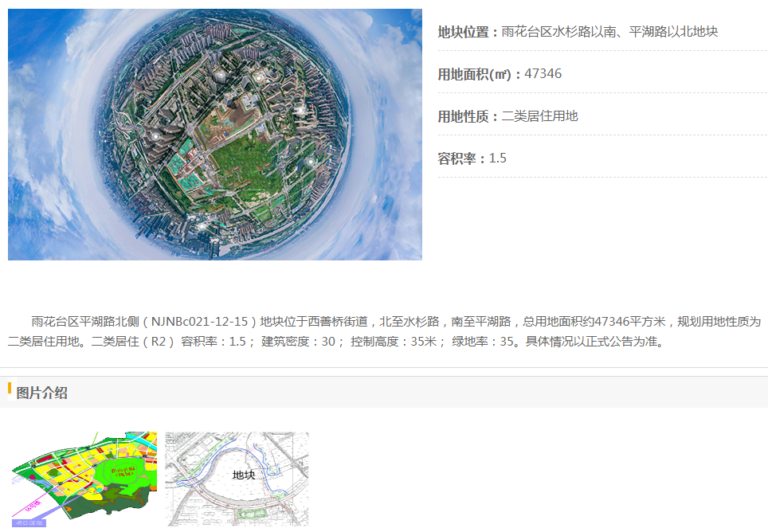Open the 地块 survey map thumbnail
Screen dimensions: 768x532
pyautogui.click(x=237, y=479)
